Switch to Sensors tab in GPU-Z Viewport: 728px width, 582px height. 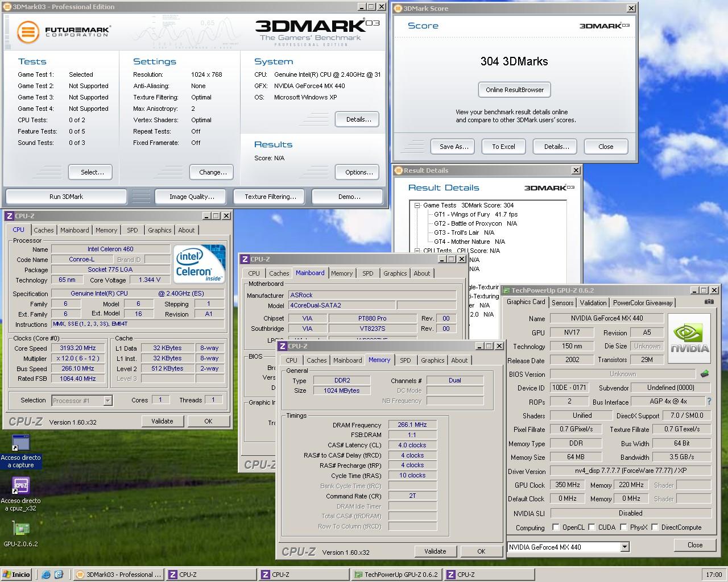click(562, 303)
